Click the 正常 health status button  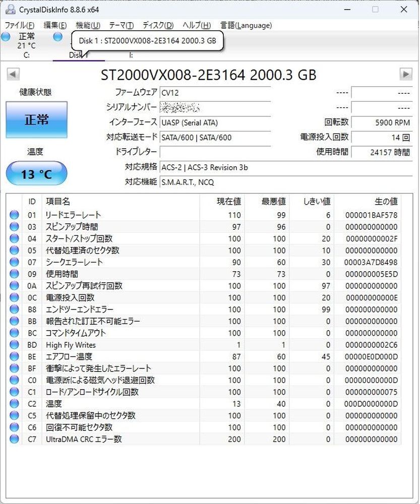click(37, 120)
